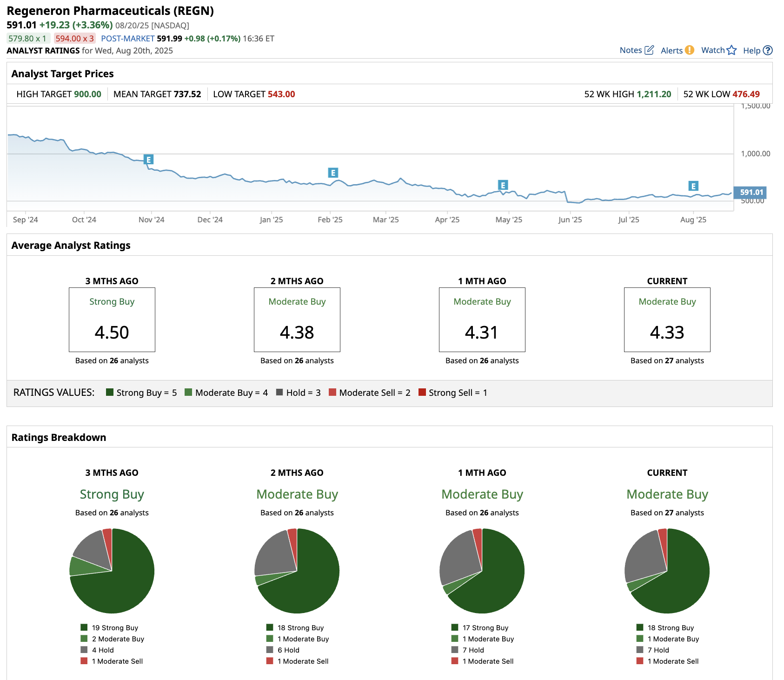Viewport: 784px width, 680px height.
Task: Click the CURRENT rating box 4.33
Action: click(x=667, y=320)
